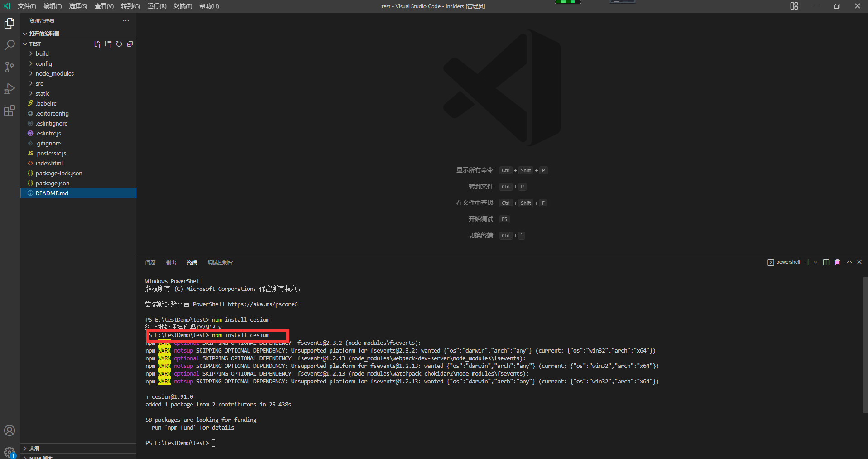Customize layout icon in title bar
Image resolution: width=868 pixels, height=459 pixels.
(794, 6)
